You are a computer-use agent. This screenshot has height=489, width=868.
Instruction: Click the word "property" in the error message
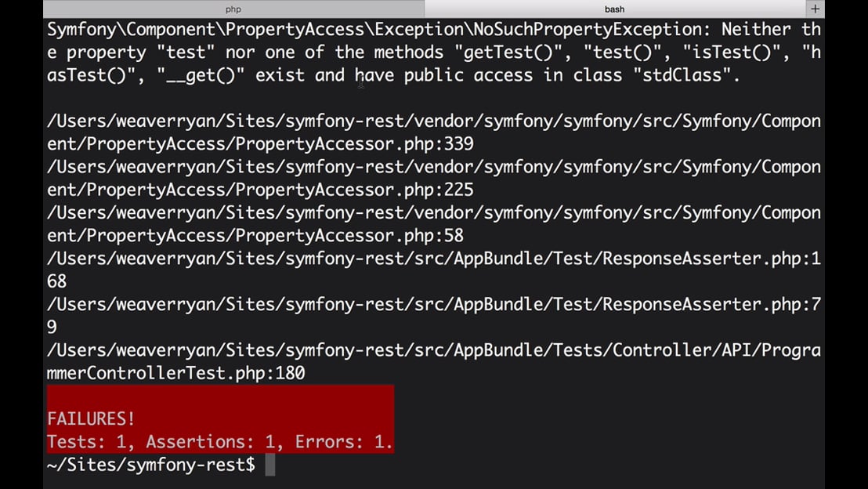[x=107, y=53]
